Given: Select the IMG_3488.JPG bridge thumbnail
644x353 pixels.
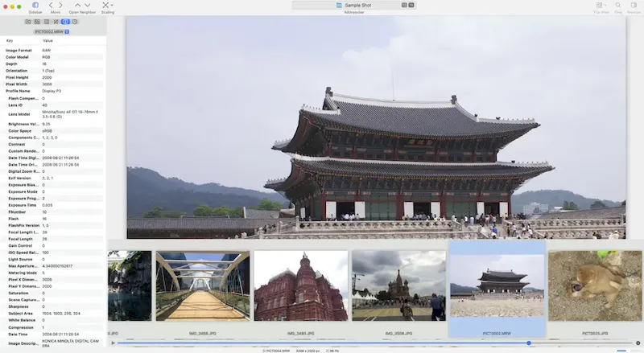Looking at the screenshot, I should point(202,285).
